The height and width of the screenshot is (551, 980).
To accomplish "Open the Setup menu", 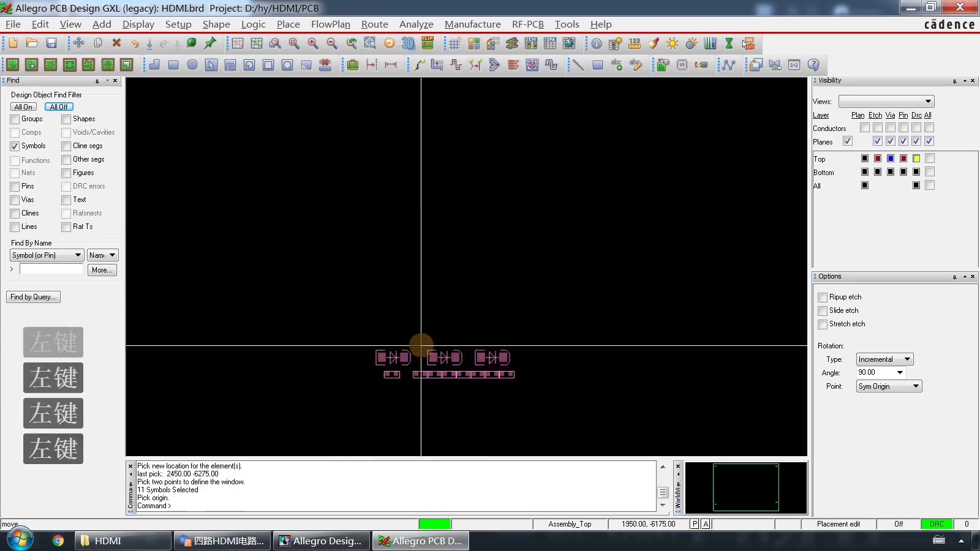I will click(x=178, y=24).
